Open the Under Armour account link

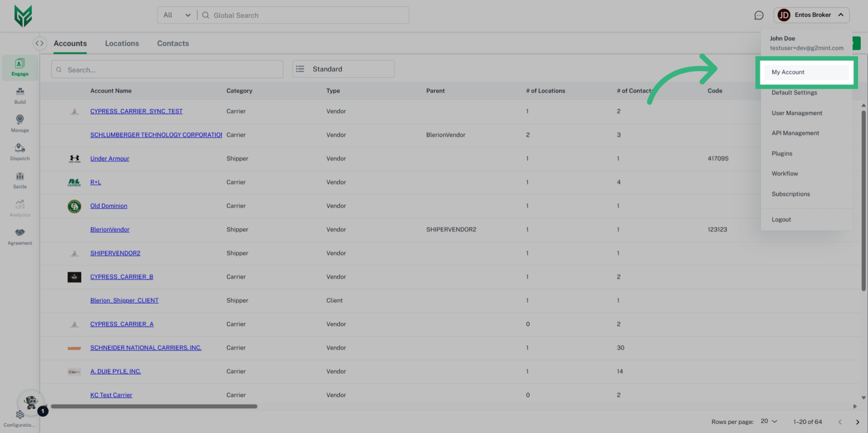pyautogui.click(x=109, y=159)
